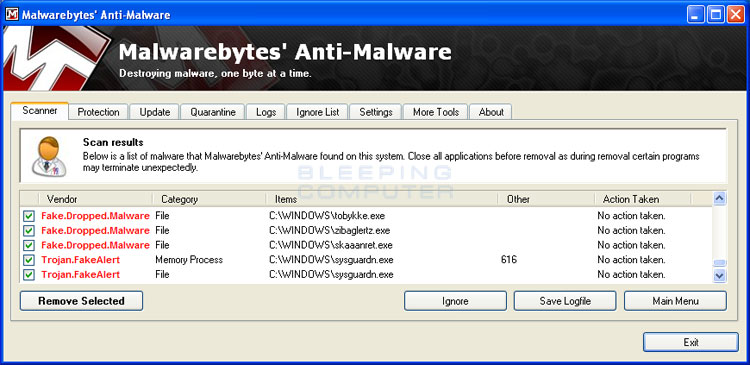This screenshot has height=365, width=750.
Task: Click the Malwarebytes title bar icon
Action: [x=11, y=14]
